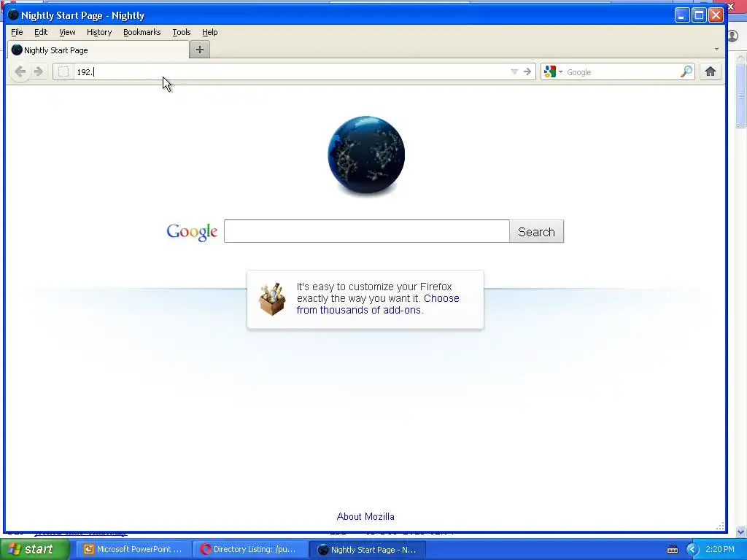Open the Edit menu

click(41, 32)
